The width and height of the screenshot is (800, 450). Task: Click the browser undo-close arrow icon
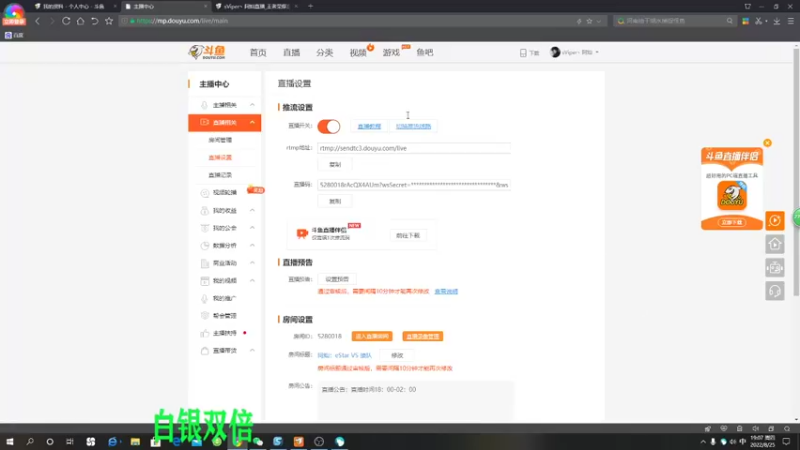pos(94,21)
